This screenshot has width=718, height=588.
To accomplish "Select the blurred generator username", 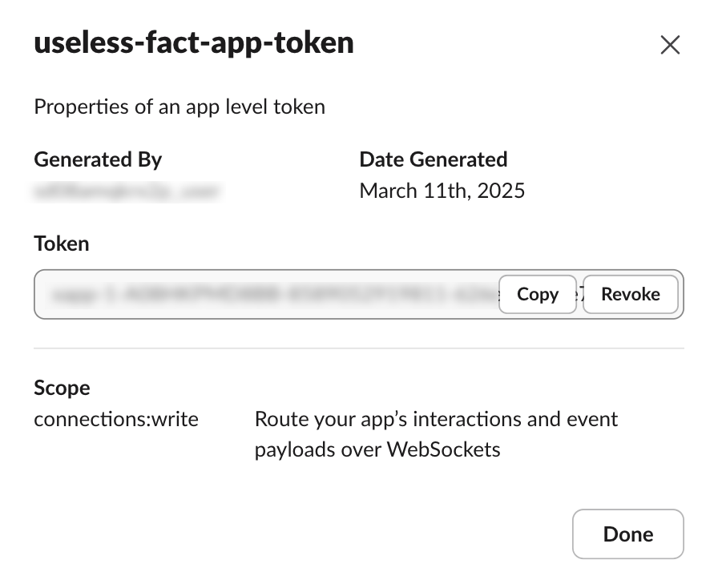I will pyautogui.click(x=128, y=191).
